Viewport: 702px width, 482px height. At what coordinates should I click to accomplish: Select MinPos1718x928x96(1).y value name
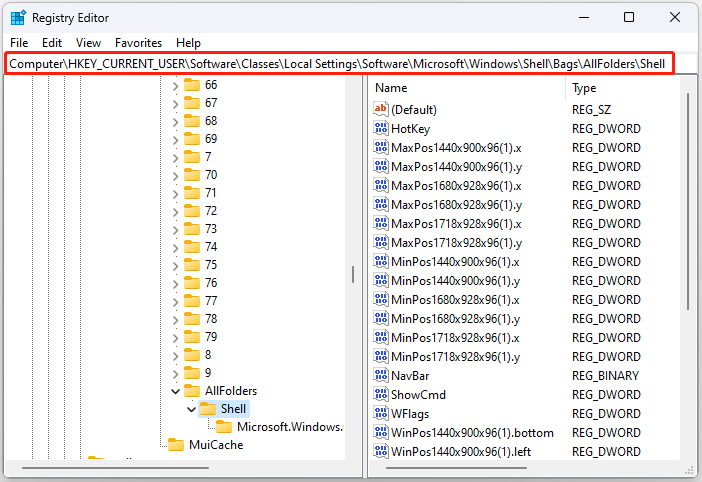pyautogui.click(x=455, y=357)
